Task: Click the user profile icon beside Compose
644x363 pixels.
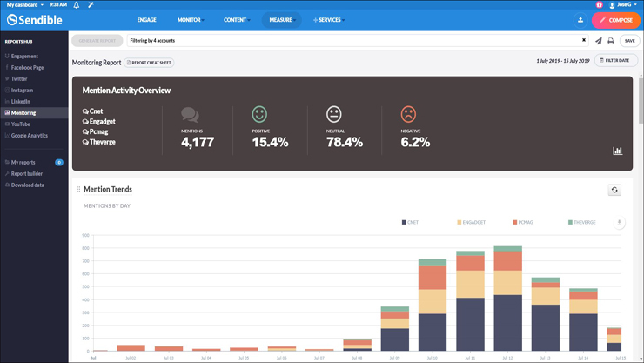Action: 580,20
